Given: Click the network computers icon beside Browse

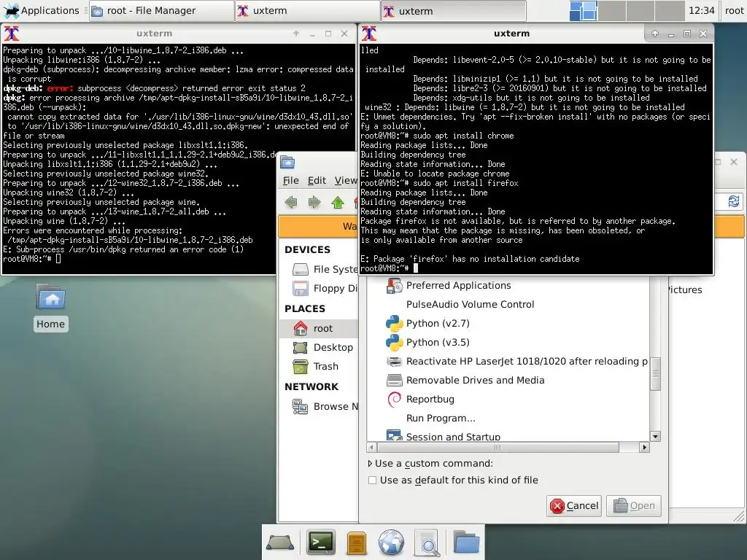Looking at the screenshot, I should pyautogui.click(x=300, y=407).
